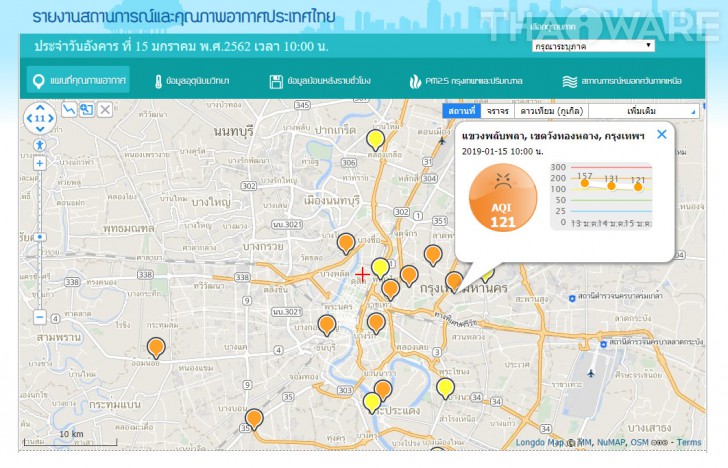The width and height of the screenshot is (728, 468).
Task: Click the 121 data point on chart
Action: 638,187
